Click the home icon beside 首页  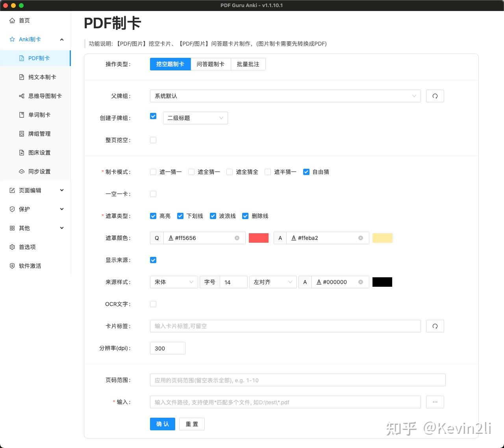pyautogui.click(x=12, y=20)
